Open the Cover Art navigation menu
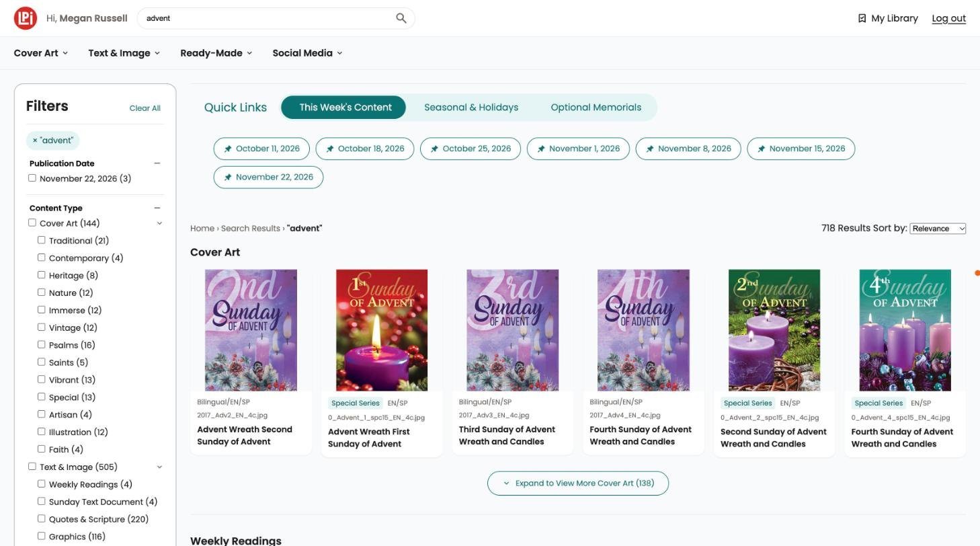Viewport: 980px width, 546px height. [x=41, y=53]
